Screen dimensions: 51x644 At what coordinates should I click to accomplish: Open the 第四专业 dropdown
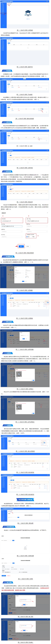12,231
